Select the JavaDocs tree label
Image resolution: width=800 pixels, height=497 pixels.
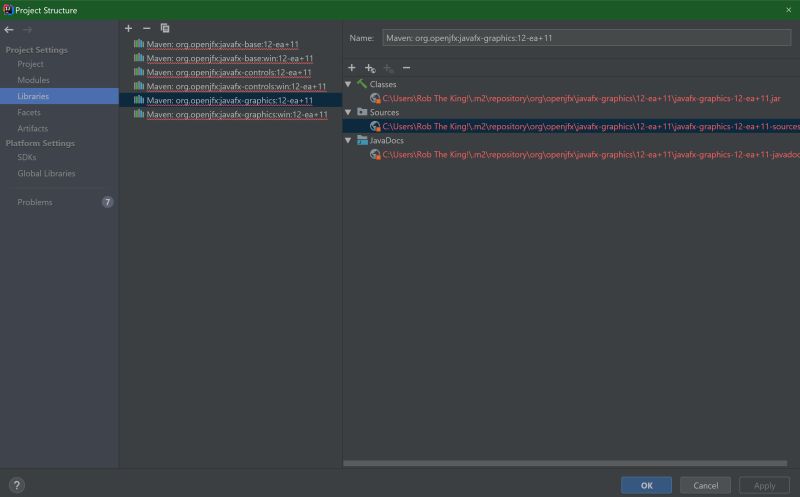[x=386, y=140]
